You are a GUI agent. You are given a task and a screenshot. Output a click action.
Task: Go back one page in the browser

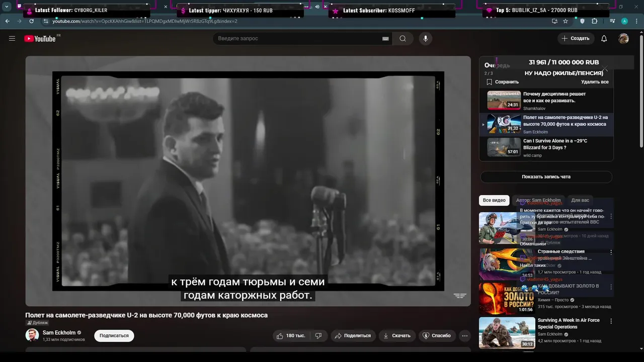click(7, 21)
